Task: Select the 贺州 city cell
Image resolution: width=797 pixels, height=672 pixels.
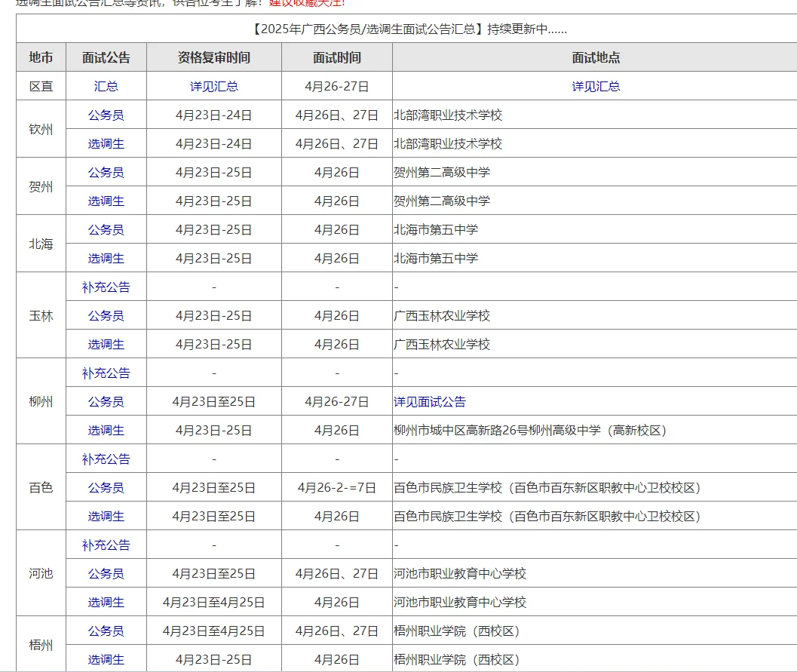Action: 41,186
